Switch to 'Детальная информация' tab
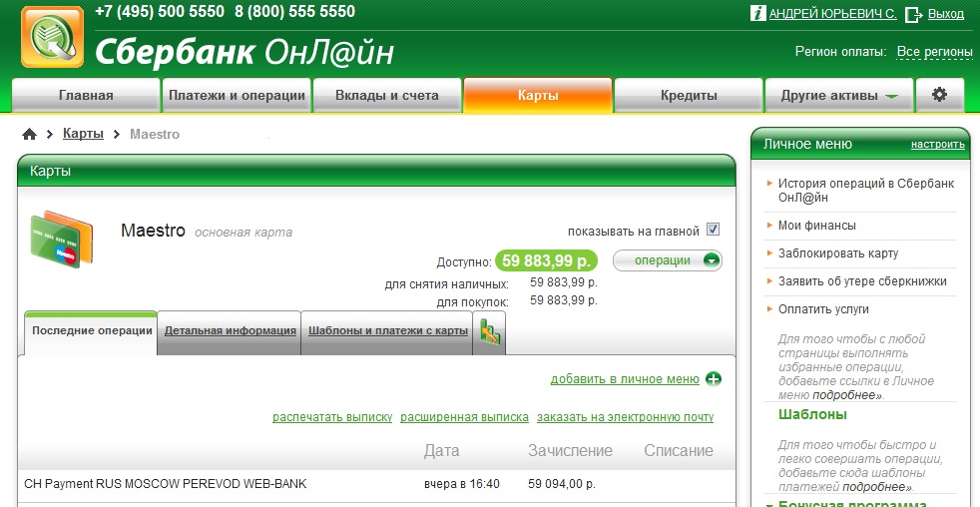 click(230, 330)
